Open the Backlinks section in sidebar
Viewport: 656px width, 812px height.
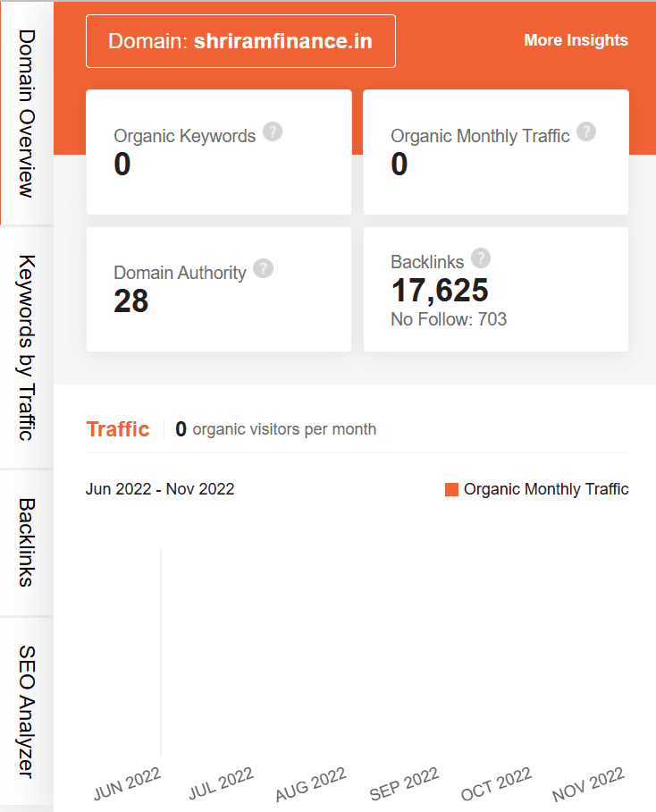click(22, 544)
